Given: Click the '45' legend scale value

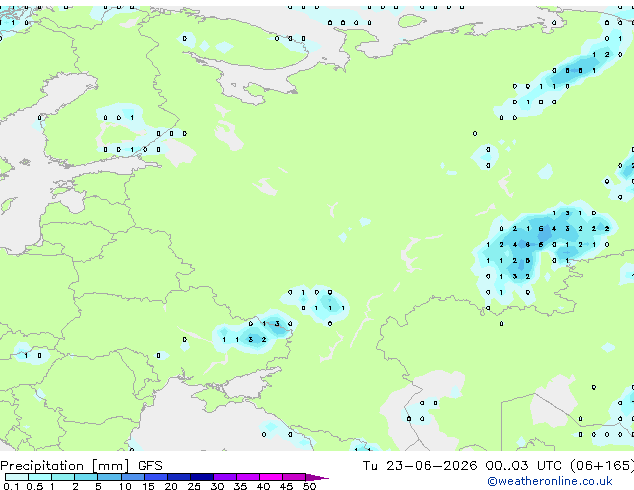Looking at the screenshot, I should (x=286, y=486).
